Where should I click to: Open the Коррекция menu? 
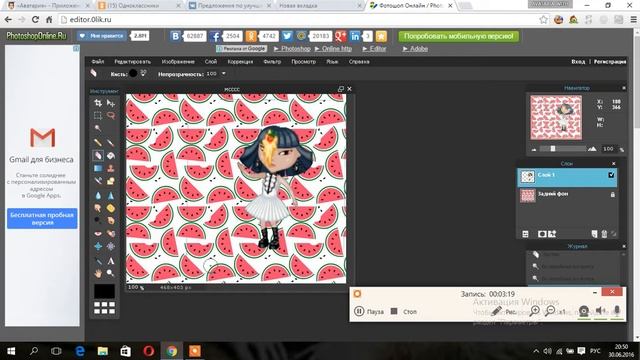click(x=240, y=62)
